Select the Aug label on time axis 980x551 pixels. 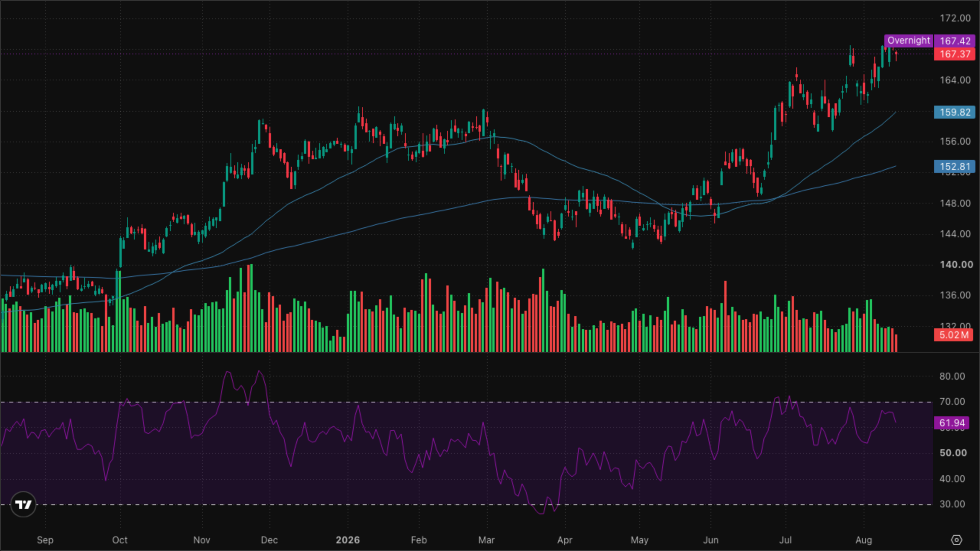[864, 540]
